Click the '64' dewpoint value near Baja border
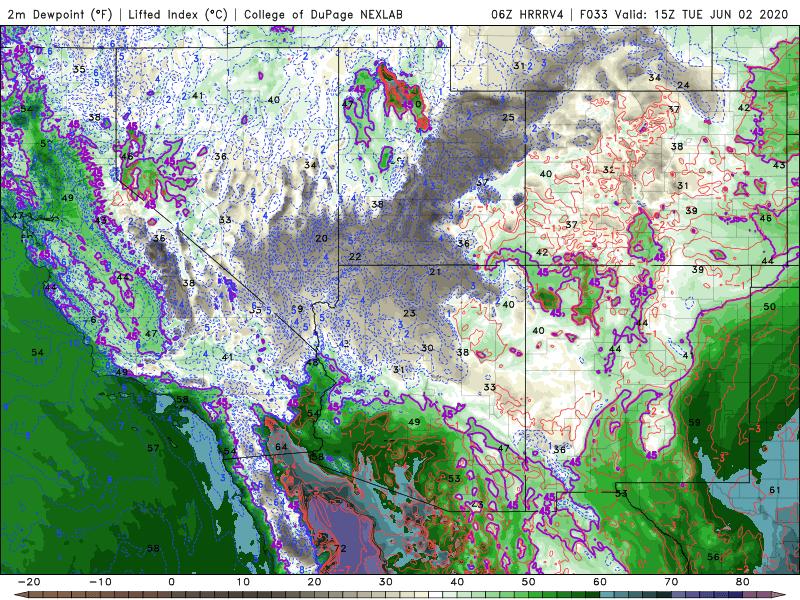The image size is (800, 600). pos(281,447)
